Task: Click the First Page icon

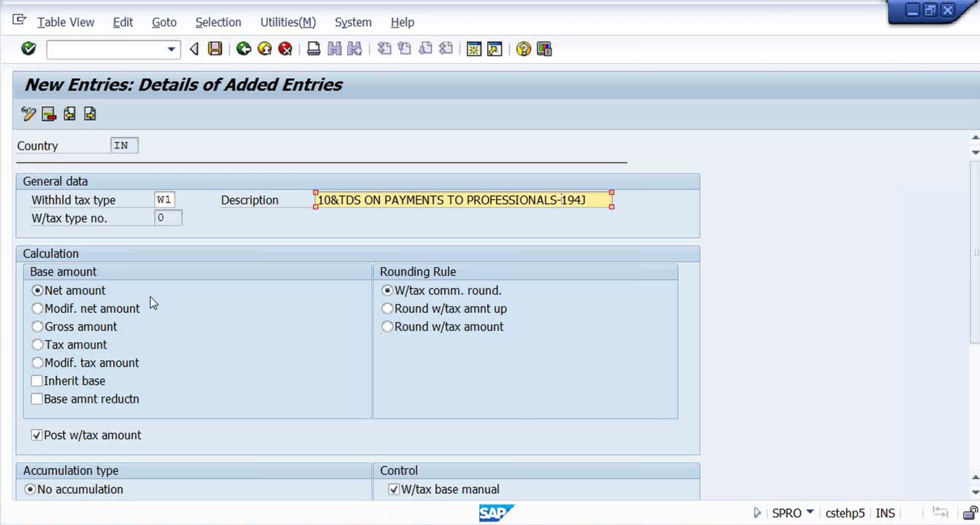Action: point(384,48)
